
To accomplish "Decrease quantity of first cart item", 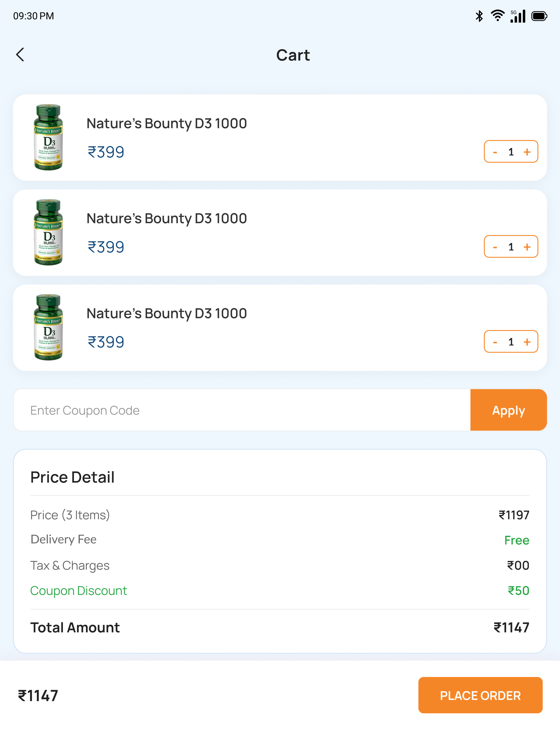I will pyautogui.click(x=495, y=152).
